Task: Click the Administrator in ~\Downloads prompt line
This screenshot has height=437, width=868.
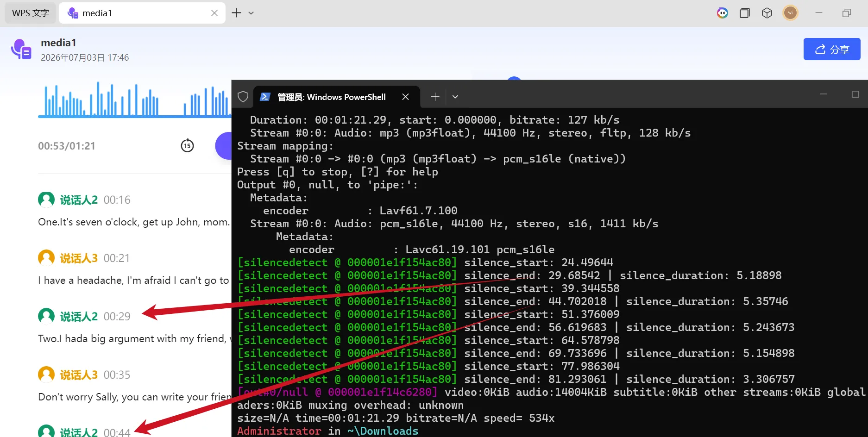Action: pos(327,431)
